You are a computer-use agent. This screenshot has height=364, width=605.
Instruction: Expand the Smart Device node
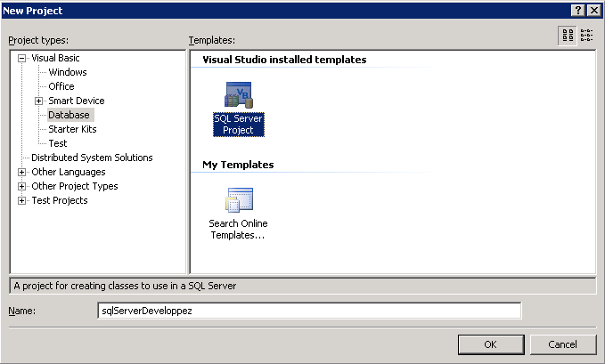click(x=39, y=101)
